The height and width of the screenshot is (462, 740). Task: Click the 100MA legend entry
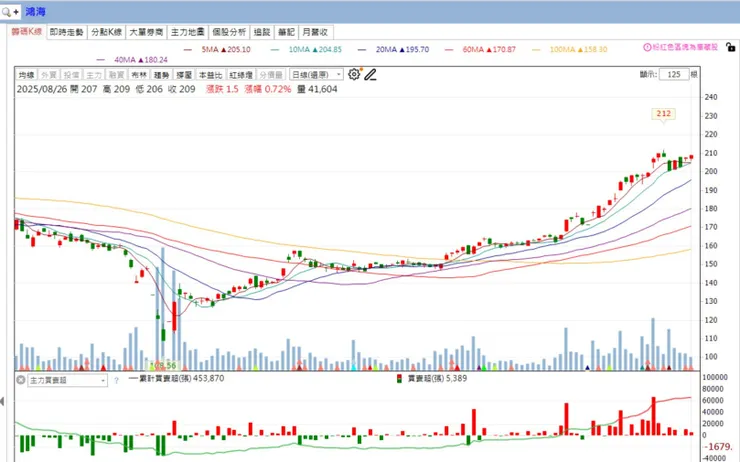tap(570, 49)
